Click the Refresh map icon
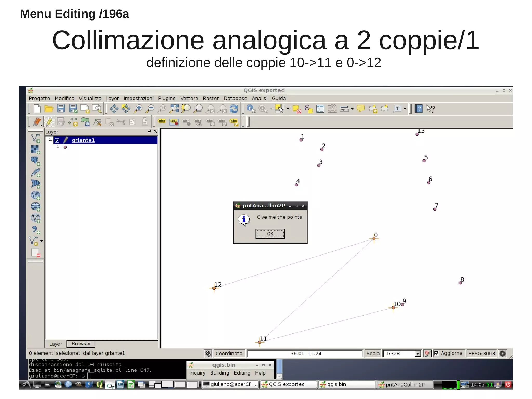This screenshot has height=399, width=532. [234, 109]
